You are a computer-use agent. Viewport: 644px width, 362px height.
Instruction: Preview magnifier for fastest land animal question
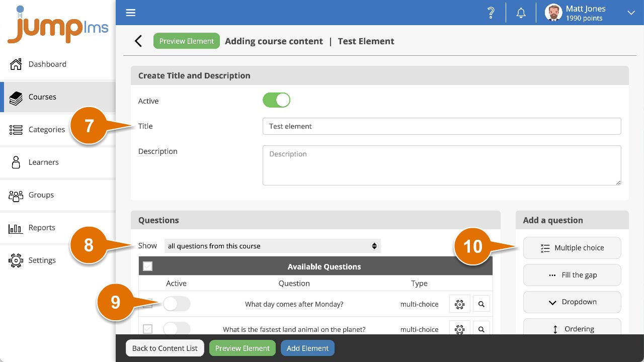click(x=481, y=329)
